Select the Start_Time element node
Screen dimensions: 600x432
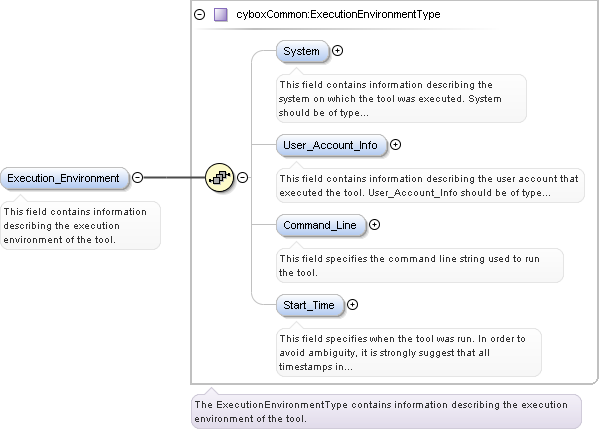click(310, 304)
